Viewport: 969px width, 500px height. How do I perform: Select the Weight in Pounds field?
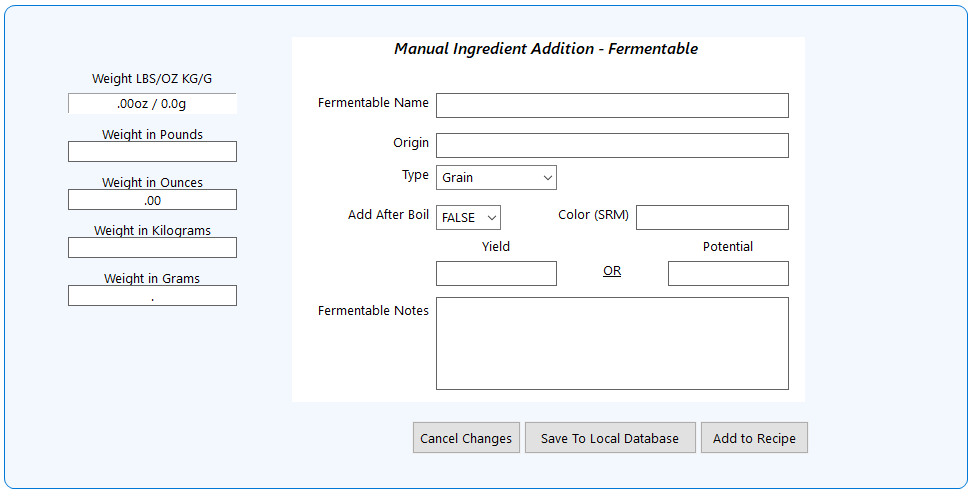[x=152, y=152]
